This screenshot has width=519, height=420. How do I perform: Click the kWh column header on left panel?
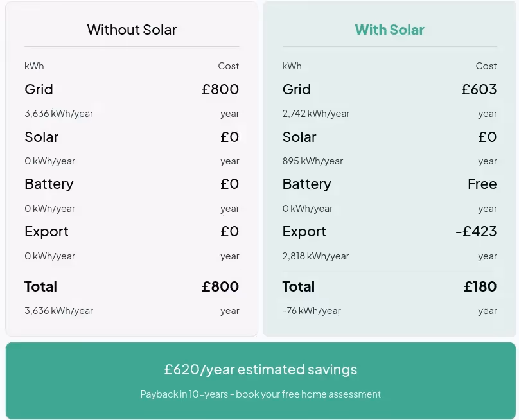(x=34, y=66)
